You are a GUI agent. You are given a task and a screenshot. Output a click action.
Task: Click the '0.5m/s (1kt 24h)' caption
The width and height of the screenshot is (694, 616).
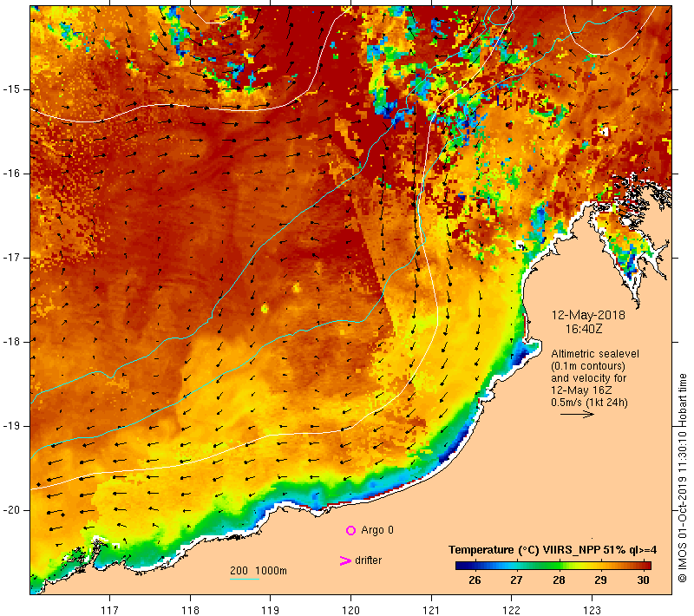click(x=589, y=403)
